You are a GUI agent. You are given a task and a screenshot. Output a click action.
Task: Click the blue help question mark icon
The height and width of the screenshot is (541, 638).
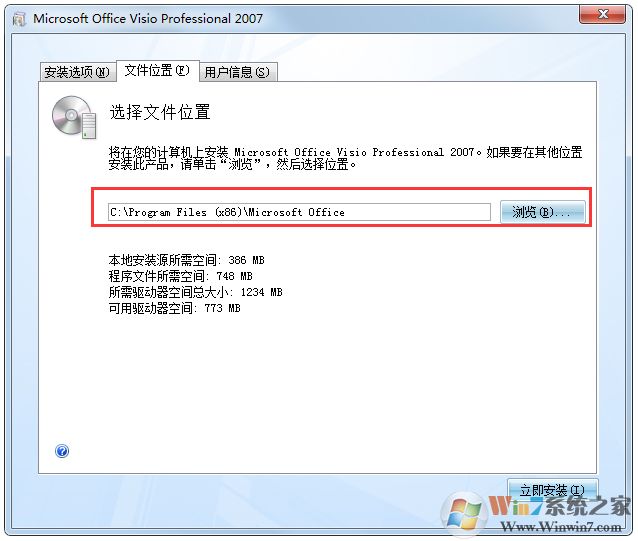click(x=62, y=451)
